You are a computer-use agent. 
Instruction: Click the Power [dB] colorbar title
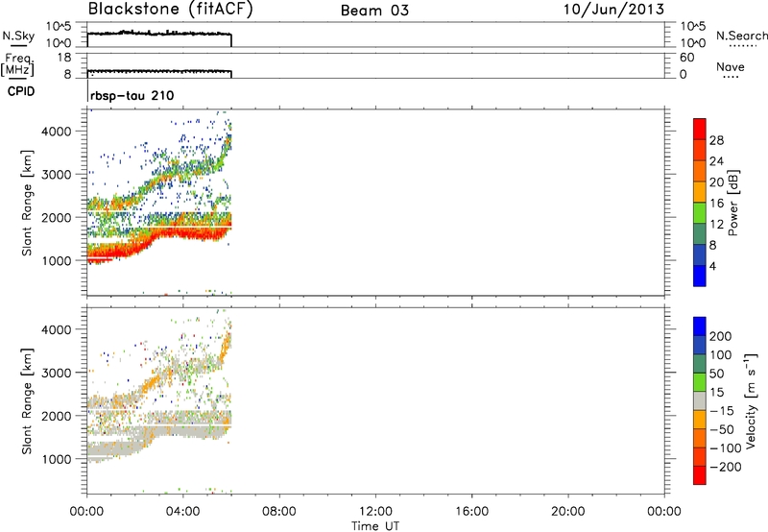tap(733, 203)
